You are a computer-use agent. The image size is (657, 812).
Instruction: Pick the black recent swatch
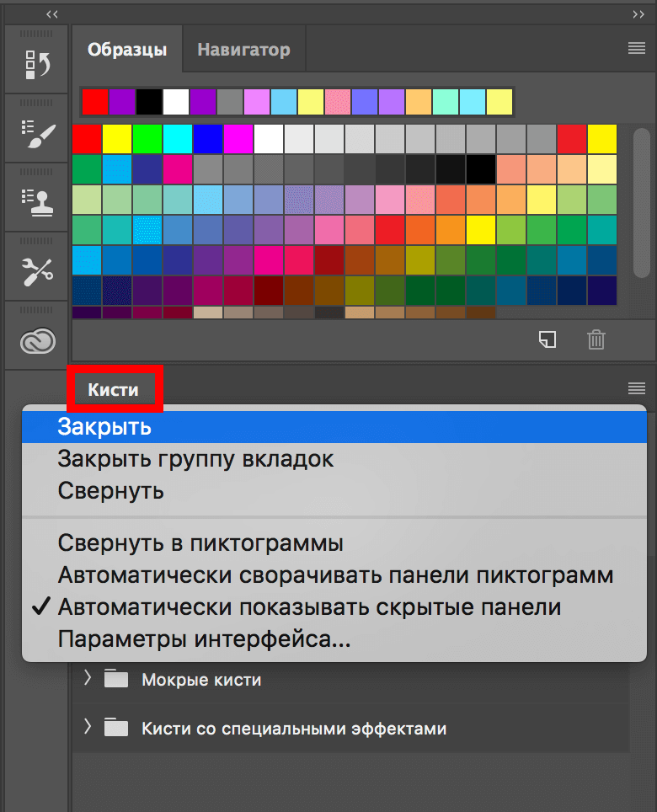(149, 101)
